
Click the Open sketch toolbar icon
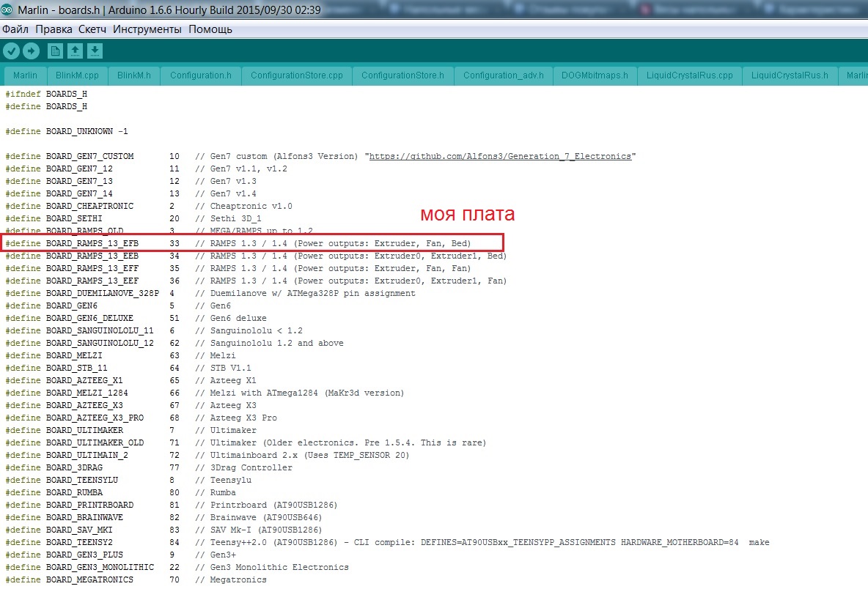pyautogui.click(x=75, y=51)
